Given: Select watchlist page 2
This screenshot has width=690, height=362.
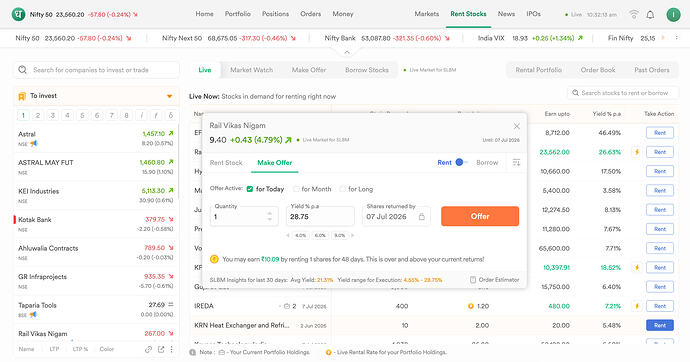Looking at the screenshot, I should (38, 115).
